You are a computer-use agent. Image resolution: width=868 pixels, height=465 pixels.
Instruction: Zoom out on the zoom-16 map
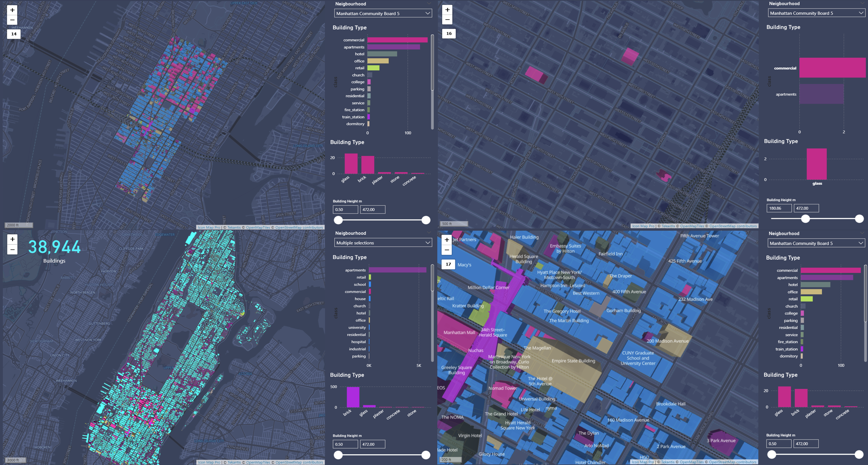click(447, 20)
